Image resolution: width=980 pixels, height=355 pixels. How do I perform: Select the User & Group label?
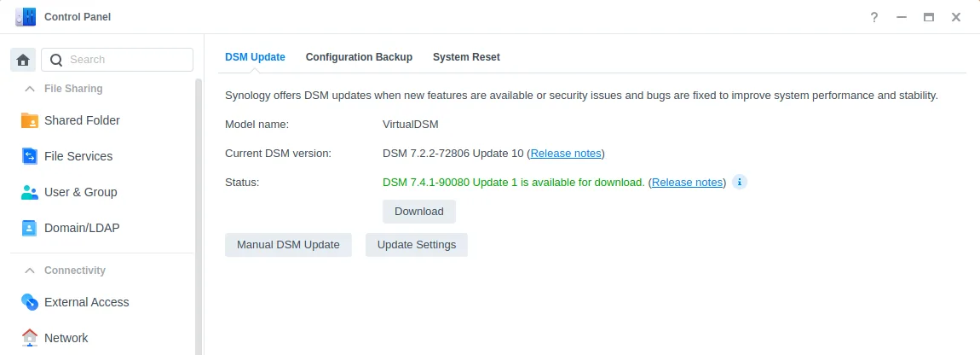81,192
